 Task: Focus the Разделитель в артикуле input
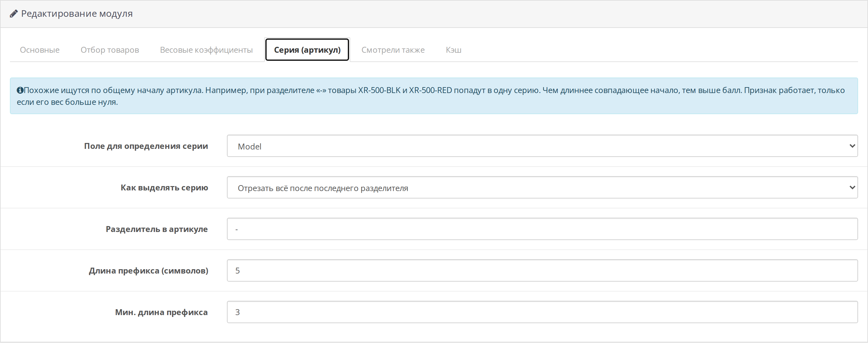(542, 229)
